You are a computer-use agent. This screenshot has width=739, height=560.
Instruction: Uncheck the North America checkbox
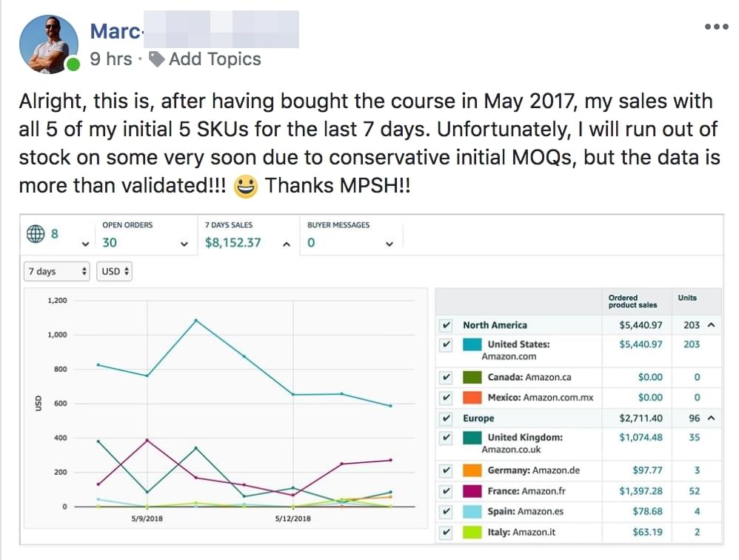pos(445,325)
